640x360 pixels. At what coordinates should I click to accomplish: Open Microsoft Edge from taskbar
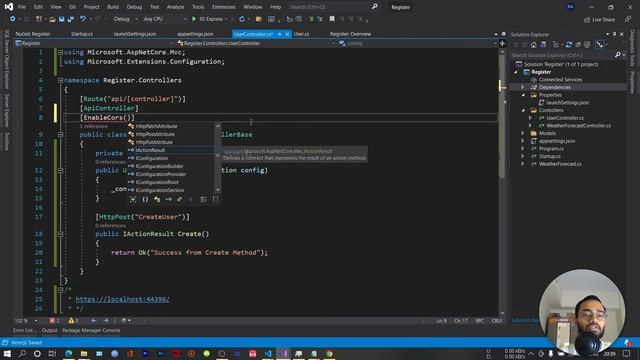(x=69, y=353)
